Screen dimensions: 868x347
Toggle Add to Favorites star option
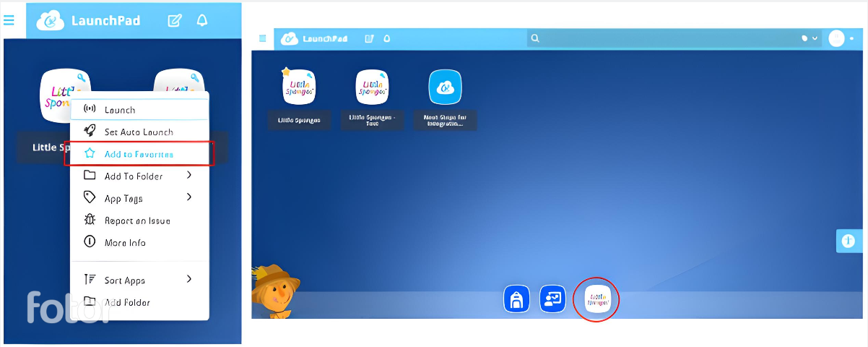point(139,154)
